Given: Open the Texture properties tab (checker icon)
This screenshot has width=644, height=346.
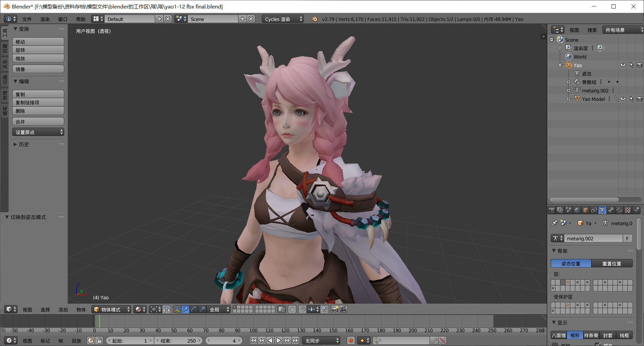Looking at the screenshot, I should coord(628,210).
